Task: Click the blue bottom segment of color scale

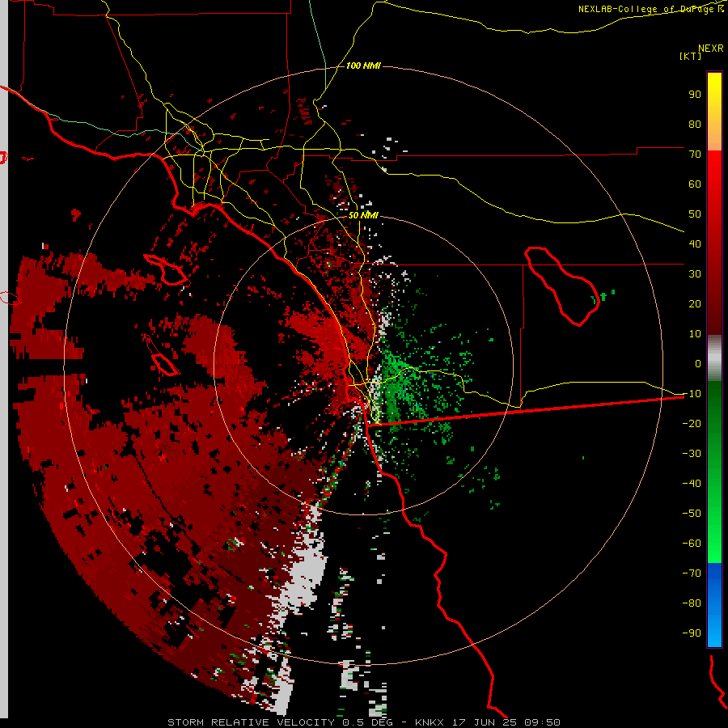Action: click(714, 605)
